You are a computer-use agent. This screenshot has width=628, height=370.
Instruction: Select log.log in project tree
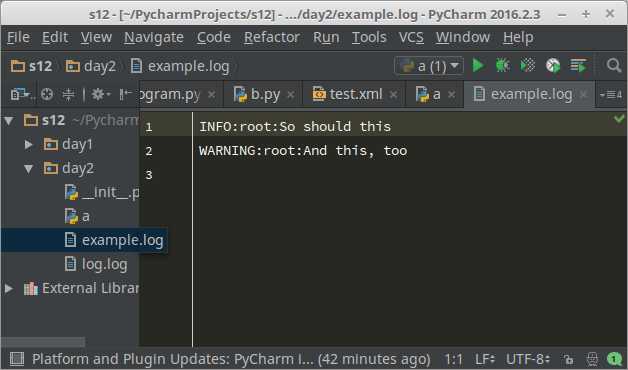click(96, 265)
